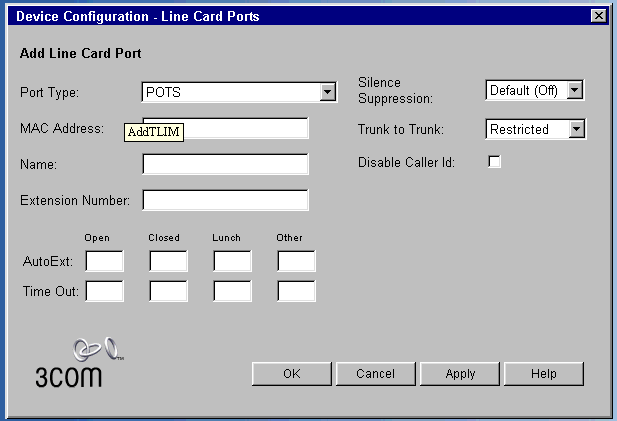Click into the Name text field
This screenshot has height=421, width=617.
225,164
